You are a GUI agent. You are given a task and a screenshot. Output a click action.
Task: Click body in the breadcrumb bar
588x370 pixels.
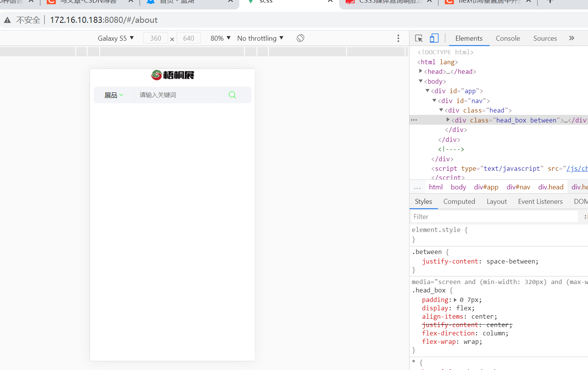click(x=458, y=187)
